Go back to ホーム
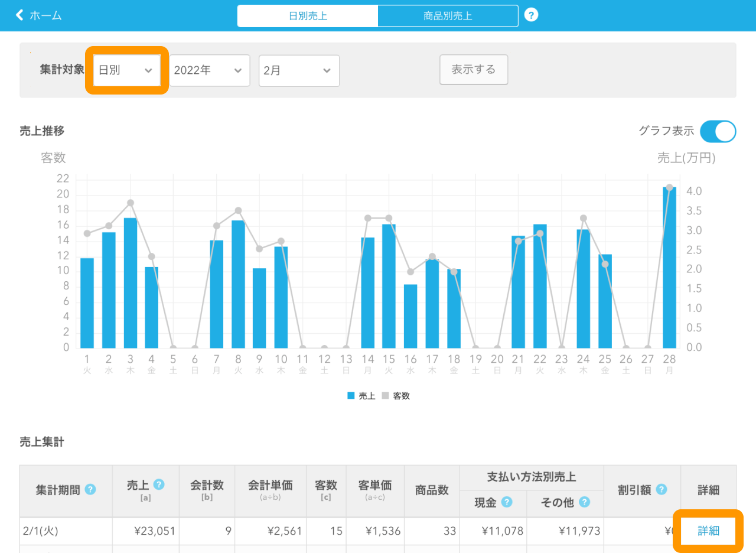 click(38, 15)
